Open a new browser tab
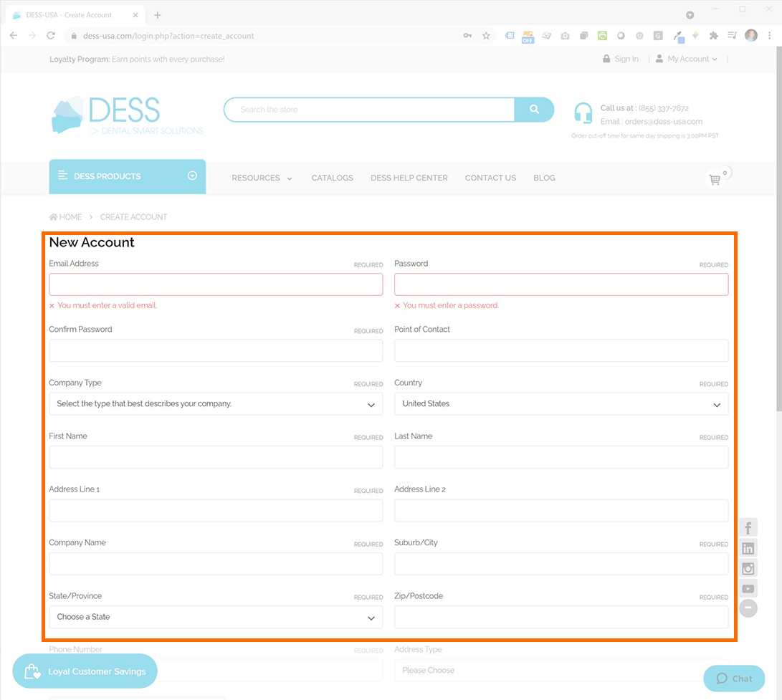782x700 pixels. (x=158, y=15)
